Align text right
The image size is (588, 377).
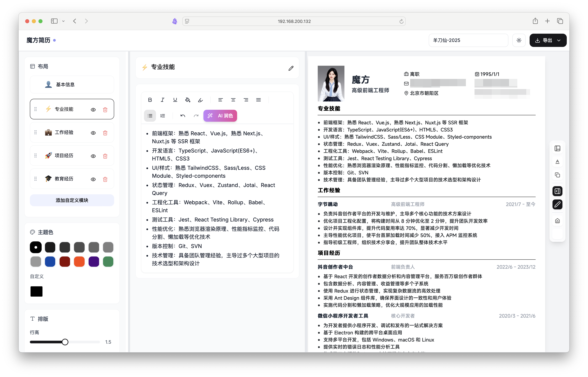[x=246, y=100]
